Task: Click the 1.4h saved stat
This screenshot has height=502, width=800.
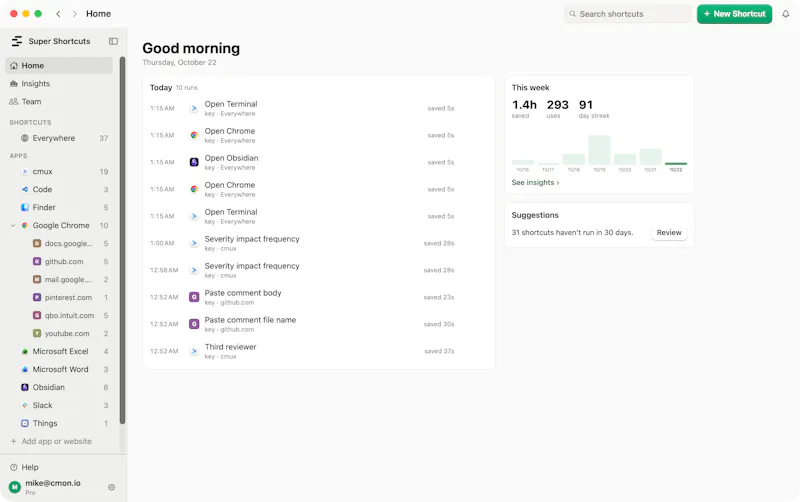Action: (x=524, y=109)
